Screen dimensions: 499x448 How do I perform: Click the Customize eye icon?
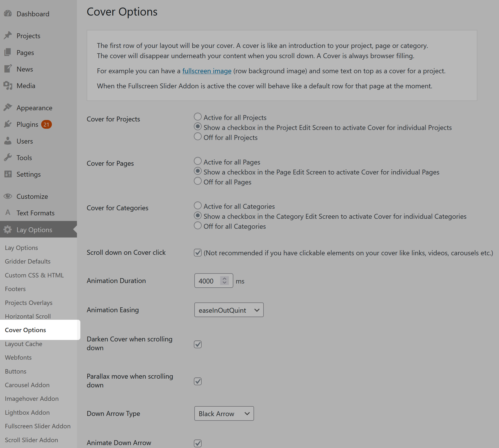pos(8,196)
